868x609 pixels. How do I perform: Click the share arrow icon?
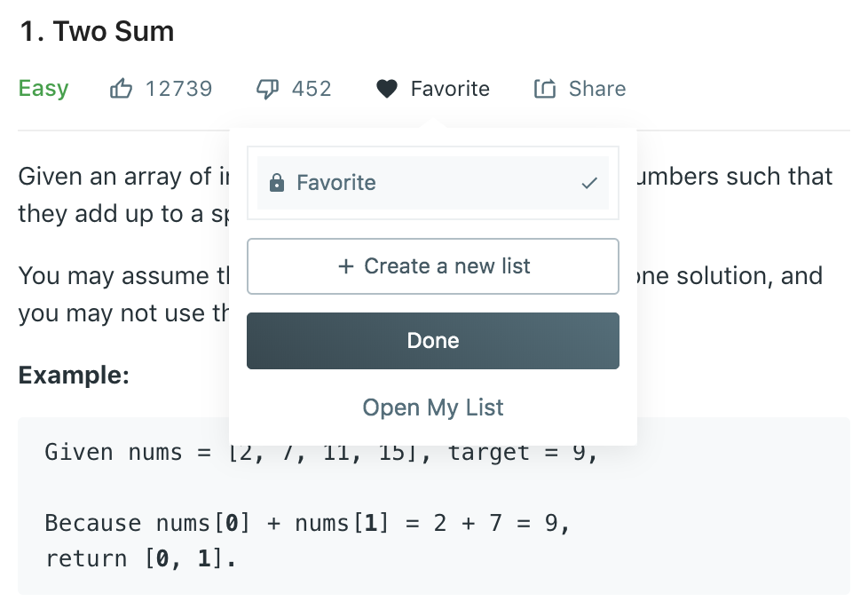pos(544,89)
